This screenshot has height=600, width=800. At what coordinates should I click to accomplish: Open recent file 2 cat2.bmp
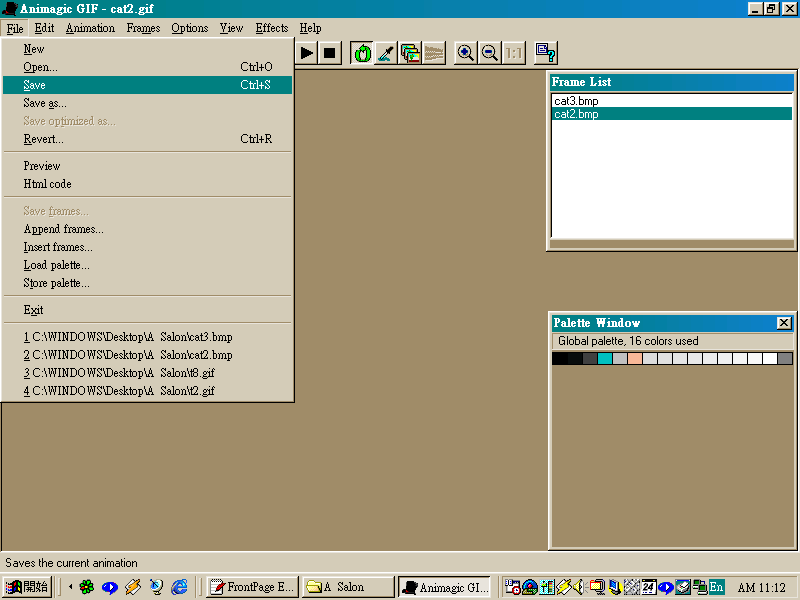(x=147, y=355)
